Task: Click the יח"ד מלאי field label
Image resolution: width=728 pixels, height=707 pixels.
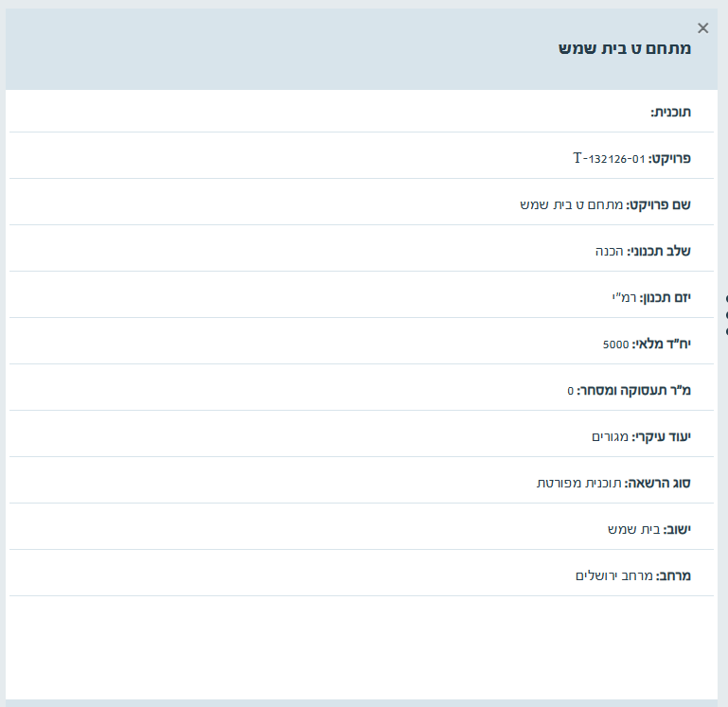Action: click(x=662, y=344)
